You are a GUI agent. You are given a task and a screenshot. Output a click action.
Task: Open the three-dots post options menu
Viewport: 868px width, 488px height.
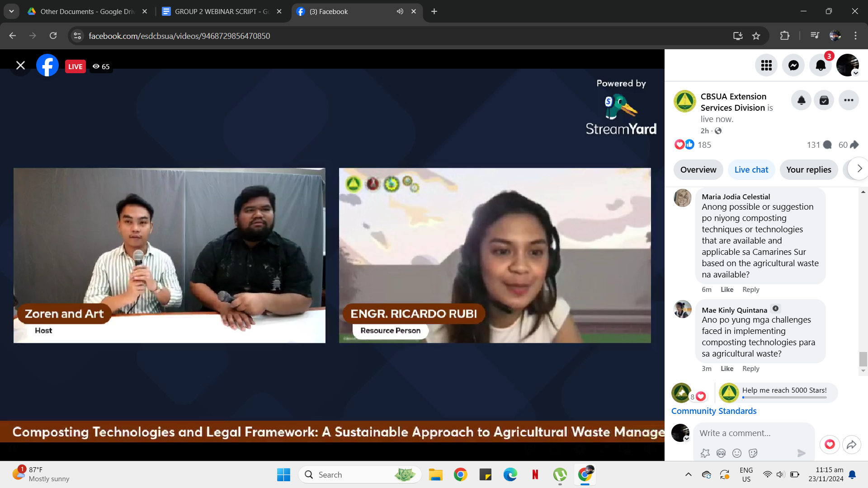point(849,100)
